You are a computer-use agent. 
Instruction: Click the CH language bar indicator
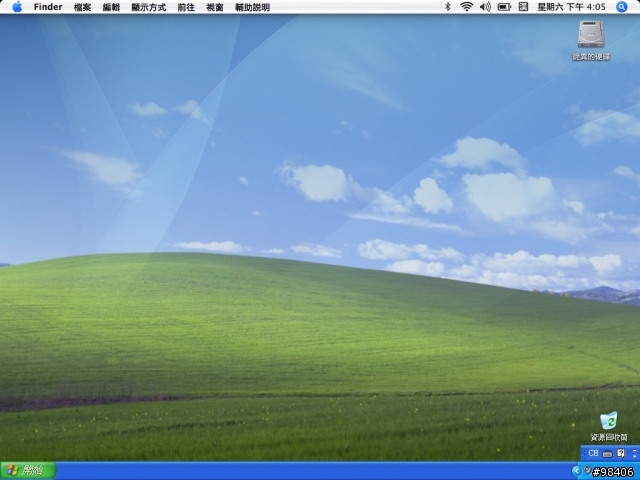click(593, 453)
